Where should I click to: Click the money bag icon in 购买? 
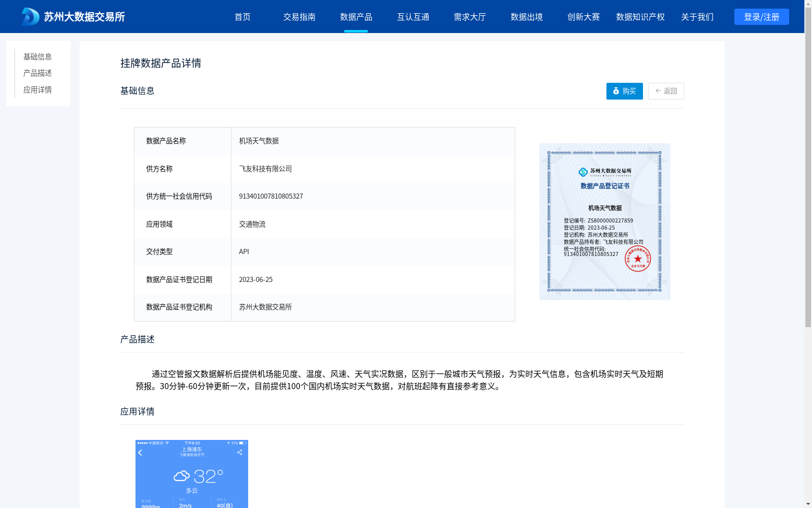(x=616, y=91)
